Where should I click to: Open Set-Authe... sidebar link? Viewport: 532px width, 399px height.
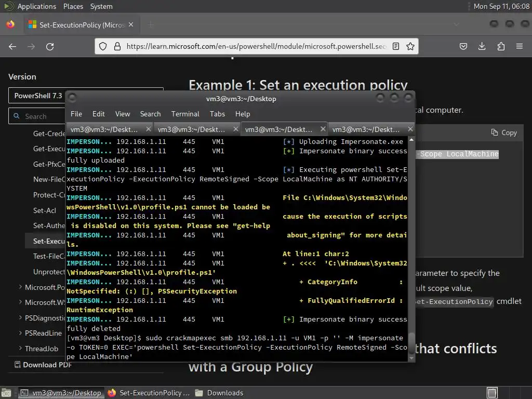(x=49, y=225)
